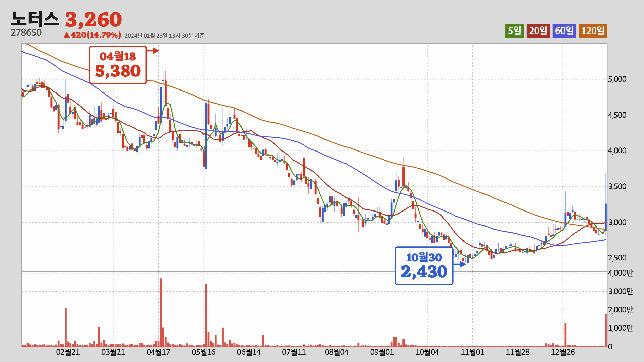The width and height of the screenshot is (644, 362).
Task: Click the final volume bar at chart's end
Action: click(606, 330)
